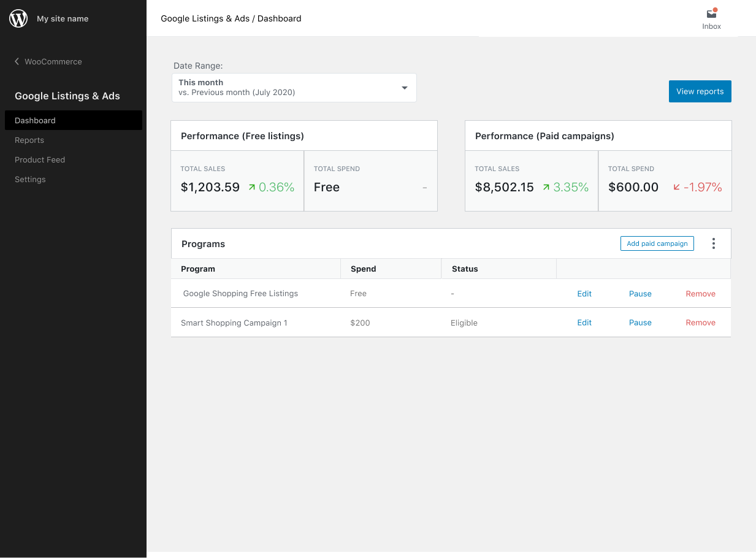Open the date range selector showing This month
756x558 pixels.
pyautogui.click(x=294, y=87)
